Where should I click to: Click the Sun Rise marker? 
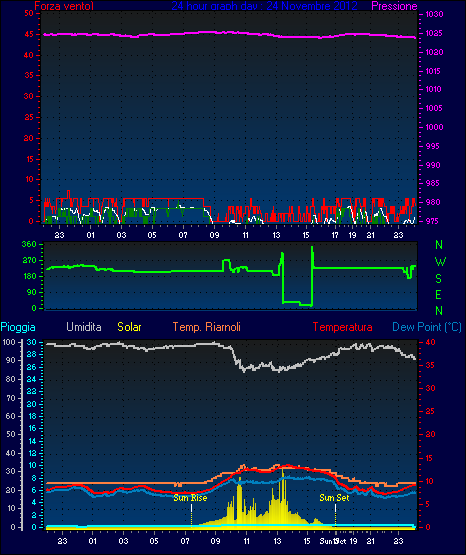coord(190,498)
